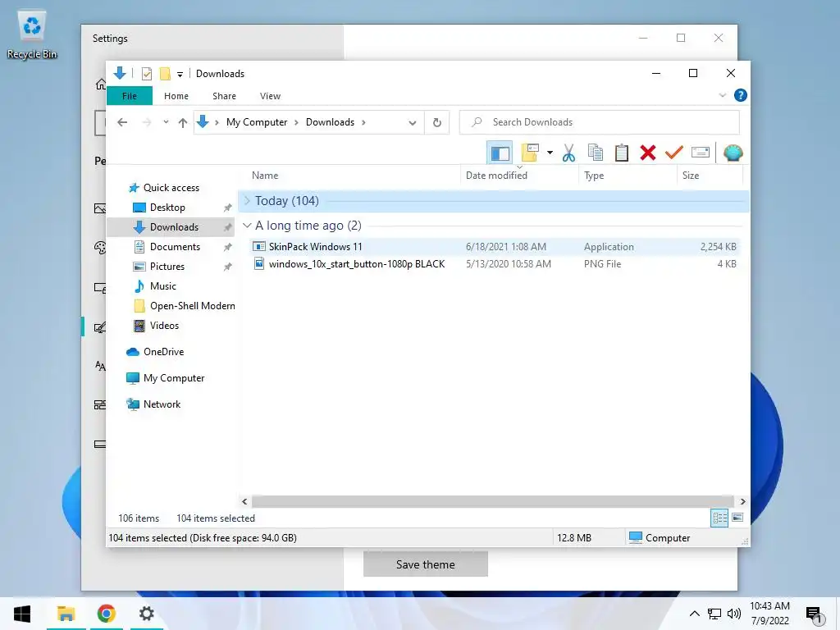This screenshot has height=630, width=840.
Task: Click the orange checkmark properties icon
Action: point(674,153)
